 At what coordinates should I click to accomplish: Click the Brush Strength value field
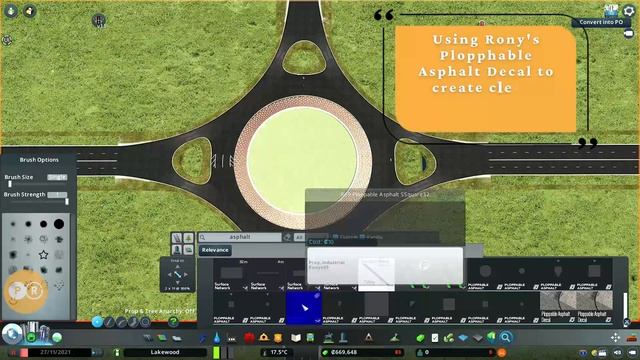point(57,195)
